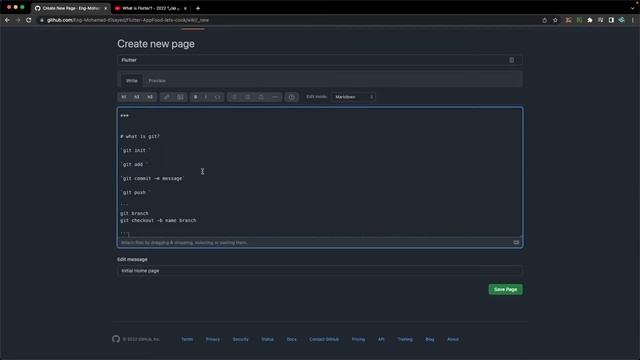The image size is (640, 360).
Task: Insert an h3 heading from the toolbar
Action: point(150,97)
